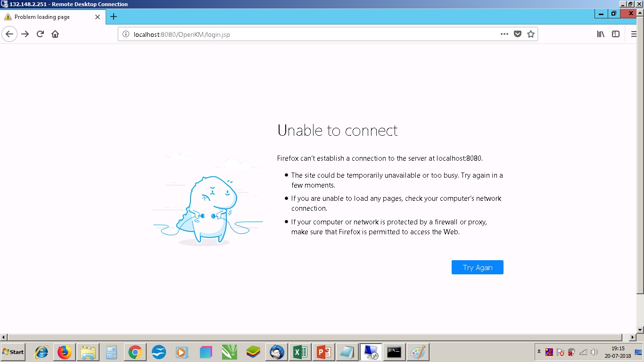The height and width of the screenshot is (362, 644).
Task: Toggle the Firefox sidebar view
Action: 616,34
